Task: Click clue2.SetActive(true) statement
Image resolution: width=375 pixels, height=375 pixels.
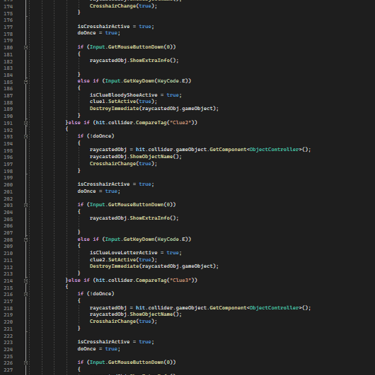Action: coord(123,259)
